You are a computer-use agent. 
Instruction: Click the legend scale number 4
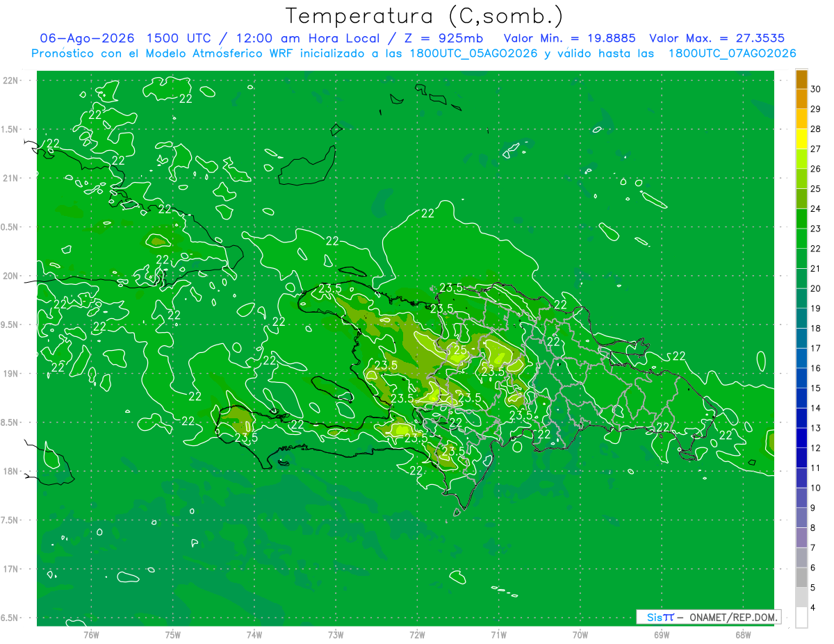(814, 608)
